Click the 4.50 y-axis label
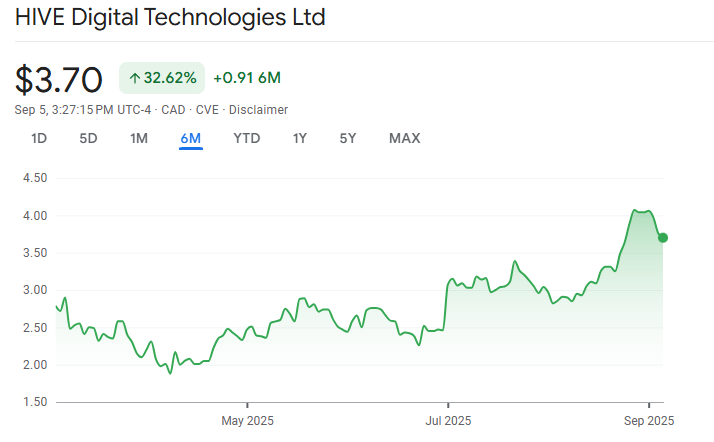This screenshot has width=714, height=442. point(35,178)
